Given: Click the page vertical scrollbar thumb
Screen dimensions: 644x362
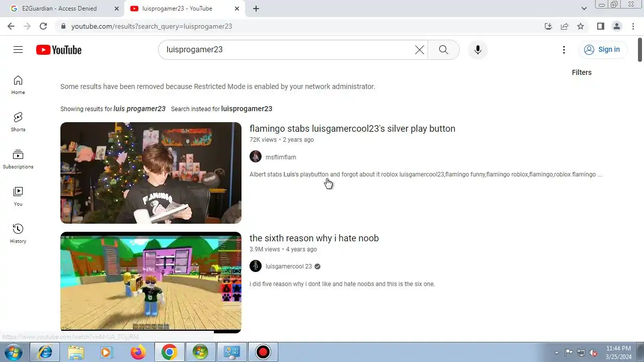Looking at the screenshot, I should 640,49.
